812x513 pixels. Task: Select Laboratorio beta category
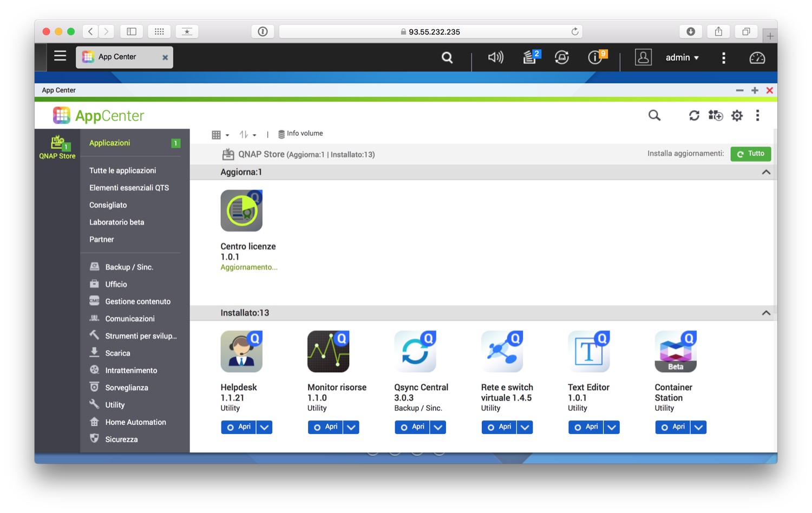[116, 222]
